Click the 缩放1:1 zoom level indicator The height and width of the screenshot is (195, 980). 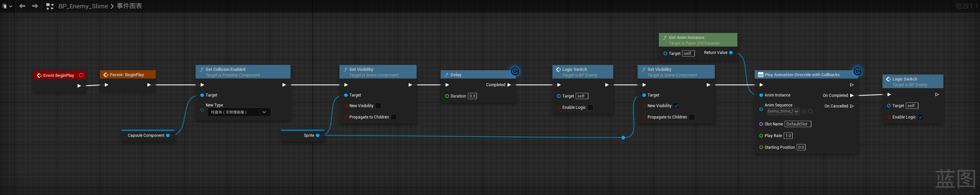tap(966, 6)
